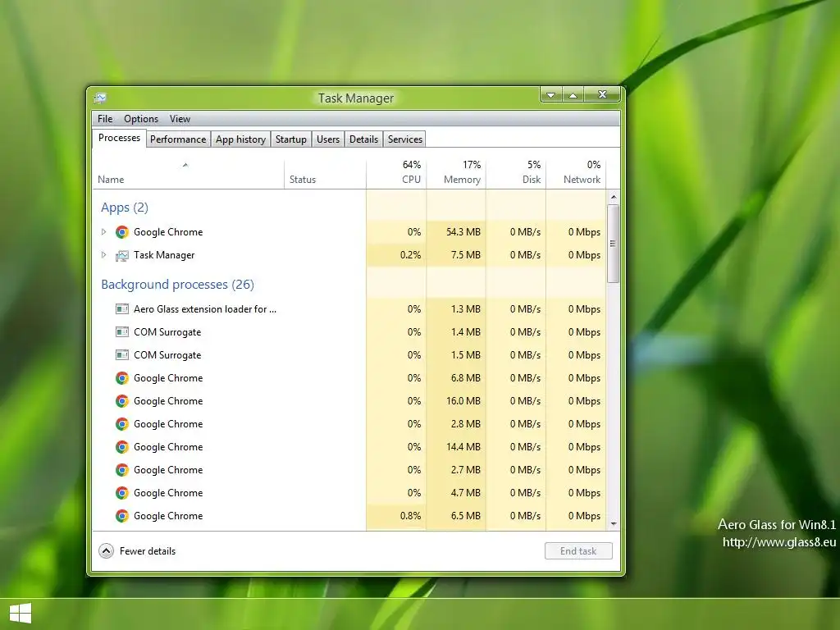Click the scrollbar up arrow

click(x=614, y=197)
